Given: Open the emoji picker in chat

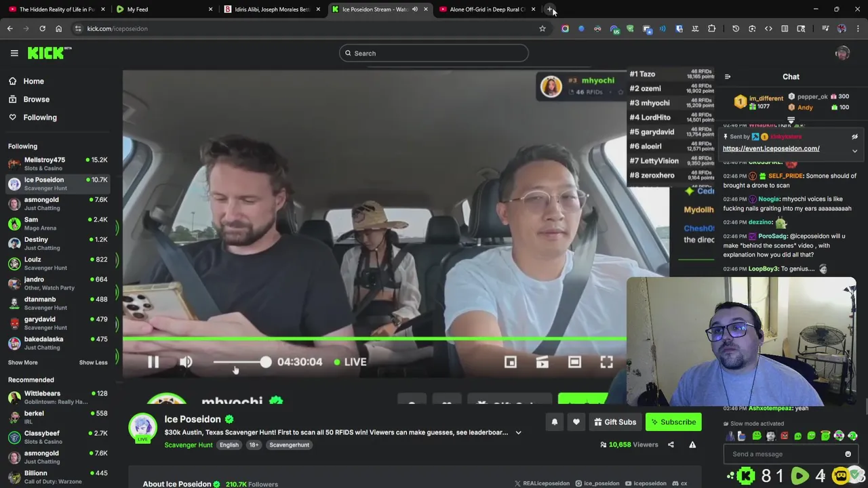Looking at the screenshot, I should 848,454.
